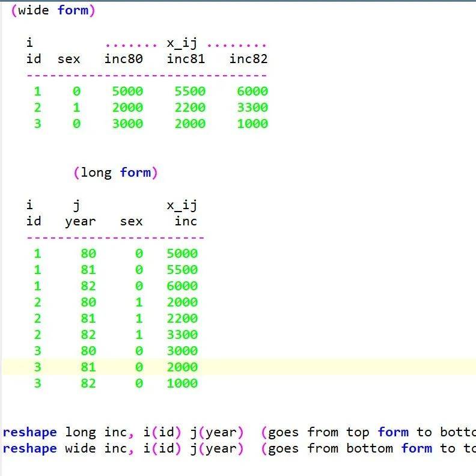The width and height of the screenshot is (476, 476).
Task: Click the sex header in the long table
Action: [131, 221]
